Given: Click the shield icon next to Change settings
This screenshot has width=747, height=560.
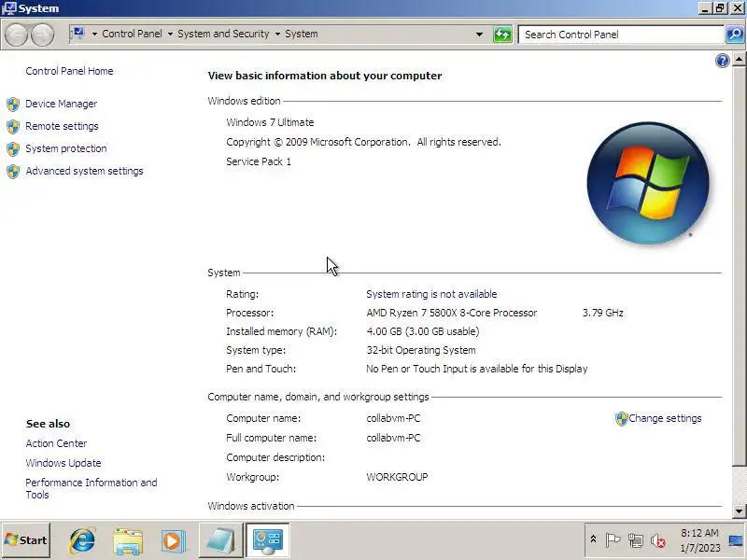Looking at the screenshot, I should (x=621, y=418).
